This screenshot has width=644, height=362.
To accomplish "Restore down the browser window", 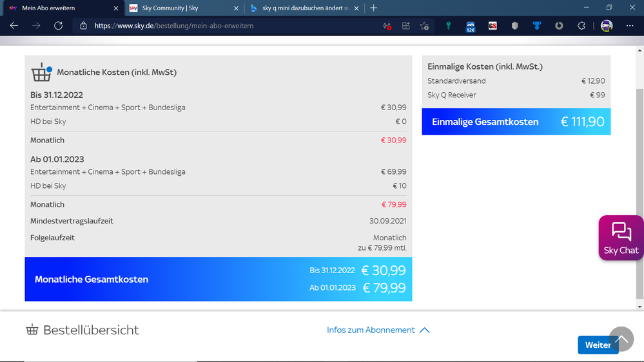I will [609, 8].
